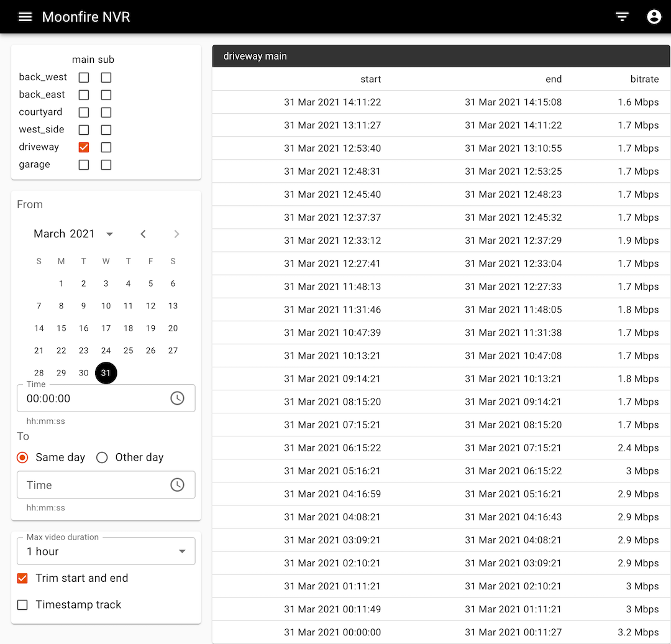
Task: Open the user account icon
Action: 654,17
